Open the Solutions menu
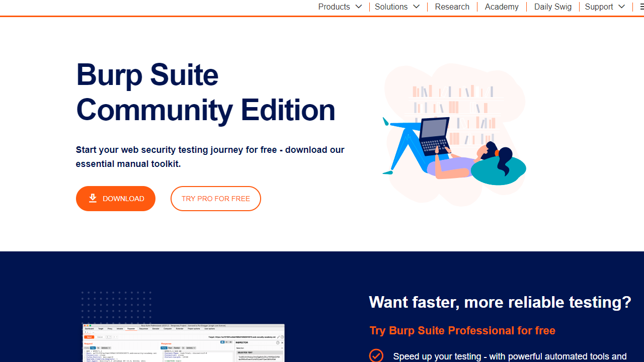Screen dimensions: 644x362 pyautogui.click(x=391, y=7)
